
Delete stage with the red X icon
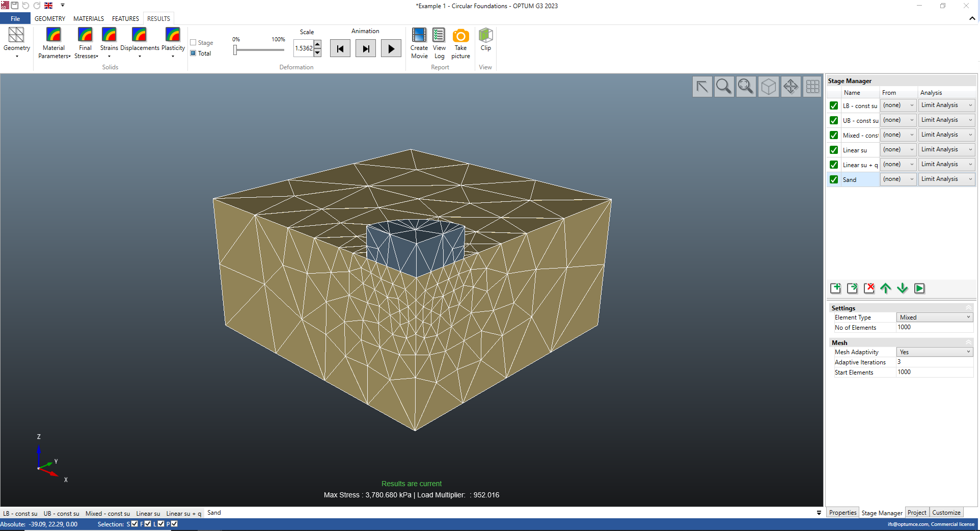(x=869, y=288)
